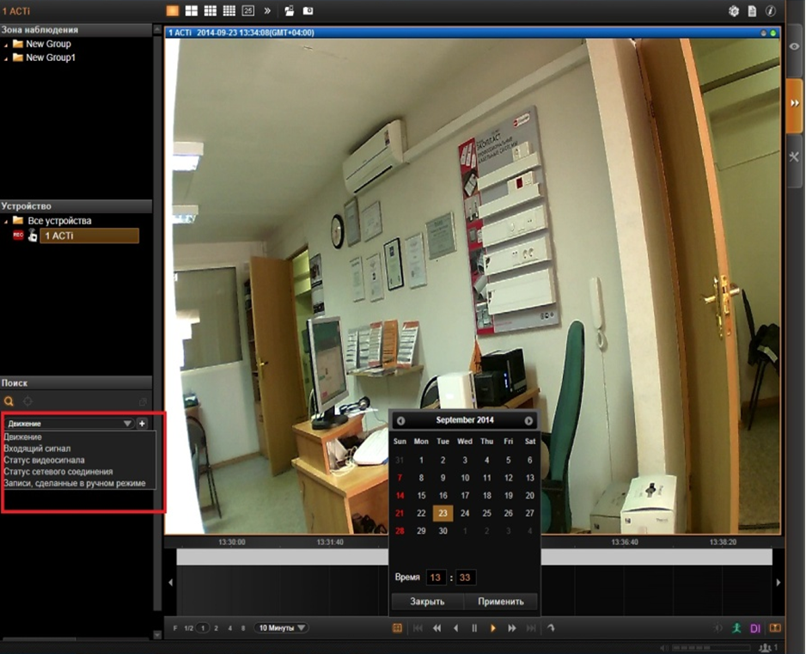
Task: Open the export folder icon in top toolbar
Action: pos(289,11)
